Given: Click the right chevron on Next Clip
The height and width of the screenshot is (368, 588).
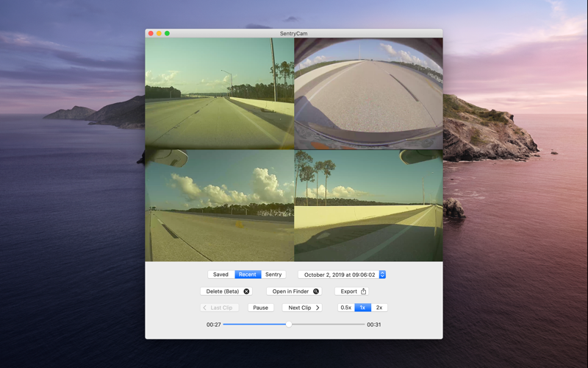Looking at the screenshot, I should coord(318,308).
